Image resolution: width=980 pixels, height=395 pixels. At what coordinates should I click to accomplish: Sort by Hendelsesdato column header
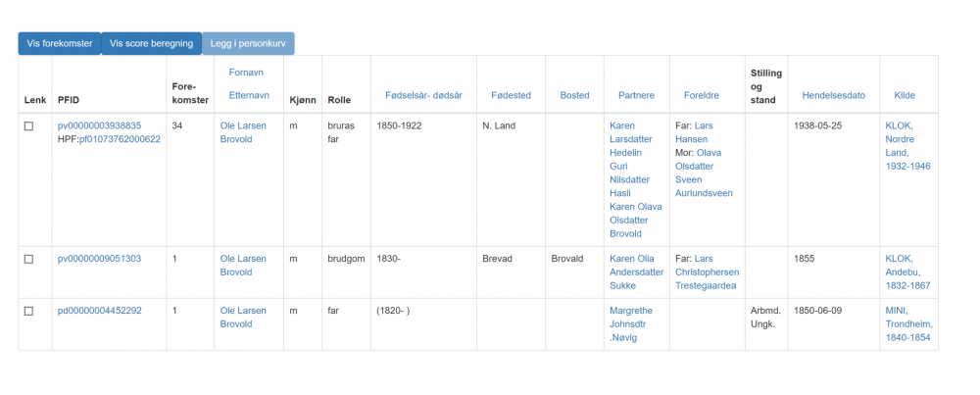(x=833, y=95)
